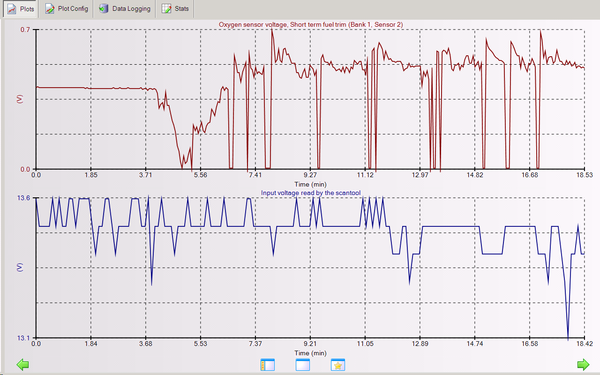The width and height of the screenshot is (600, 375).
Task: Click the blank window layout icon
Action: coord(303,365)
